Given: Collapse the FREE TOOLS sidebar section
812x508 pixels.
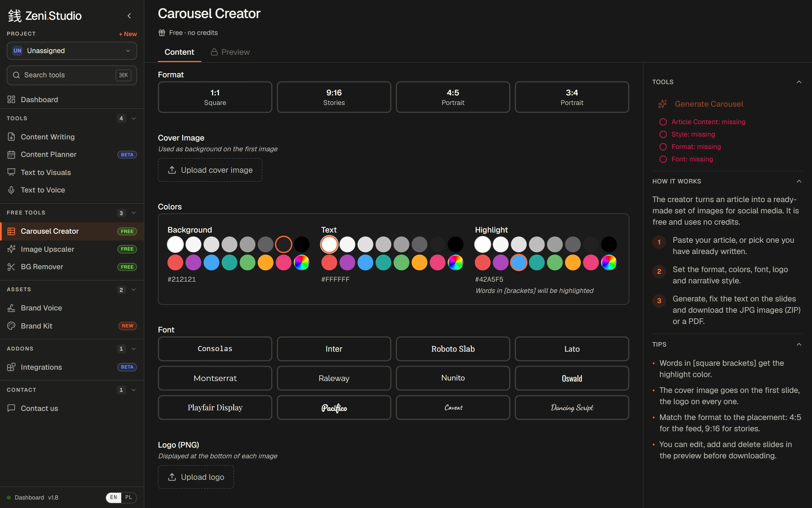Looking at the screenshot, I should (134, 213).
